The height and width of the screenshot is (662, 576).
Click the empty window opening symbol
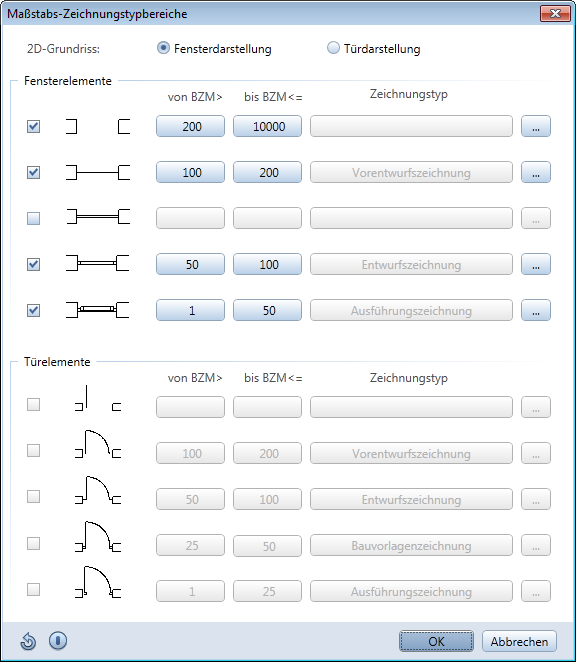point(98,127)
